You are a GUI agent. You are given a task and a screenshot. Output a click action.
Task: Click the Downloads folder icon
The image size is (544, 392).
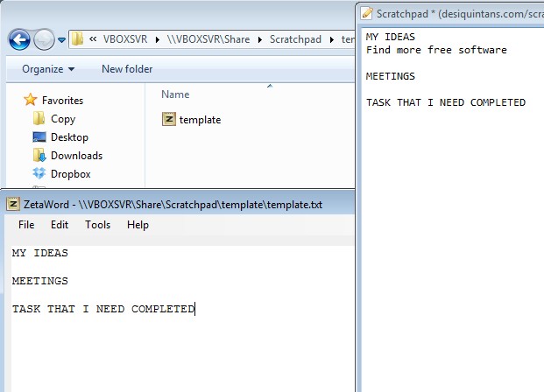point(39,155)
